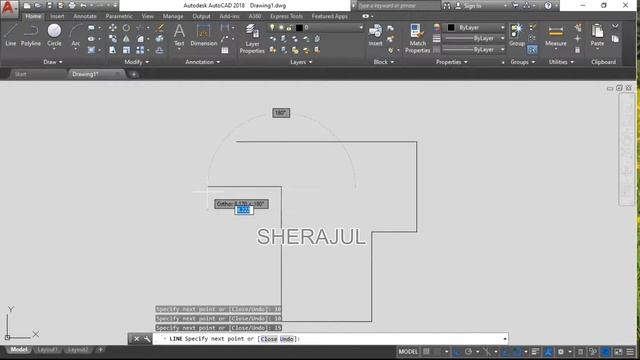Click the Erase tool icon
Screen dimensions: 640x360
[160, 28]
